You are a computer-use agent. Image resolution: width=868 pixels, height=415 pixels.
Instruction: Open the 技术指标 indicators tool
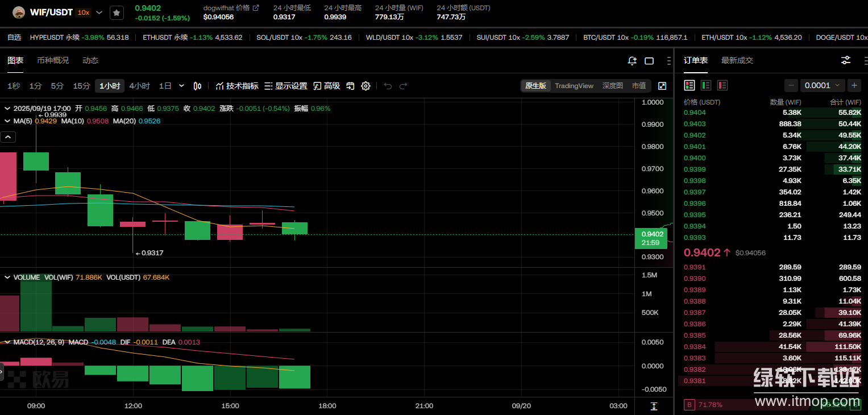(237, 86)
